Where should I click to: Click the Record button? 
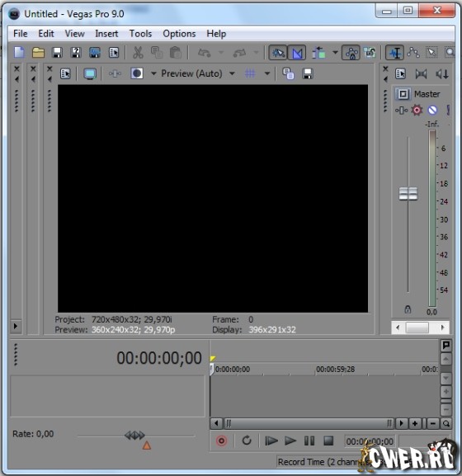221,441
